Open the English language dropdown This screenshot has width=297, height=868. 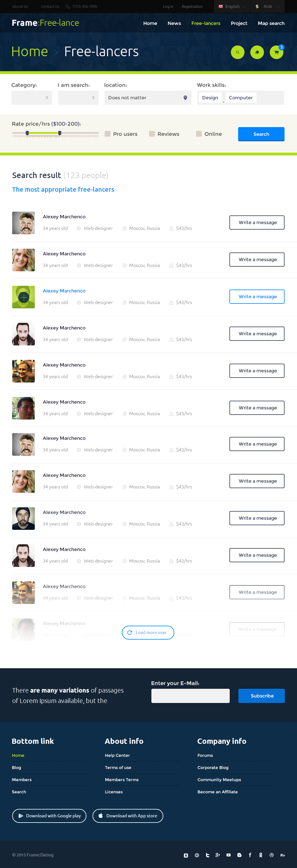tap(232, 6)
